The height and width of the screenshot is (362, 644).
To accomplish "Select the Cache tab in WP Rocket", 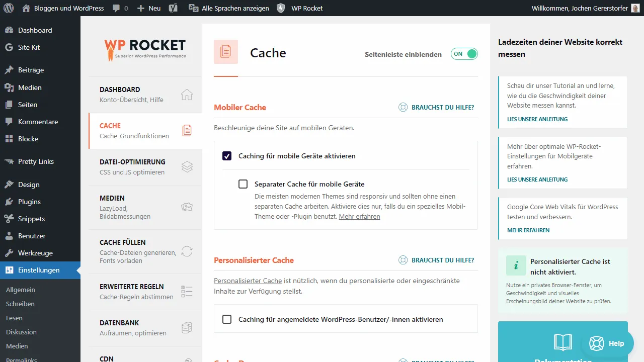I will [145, 131].
